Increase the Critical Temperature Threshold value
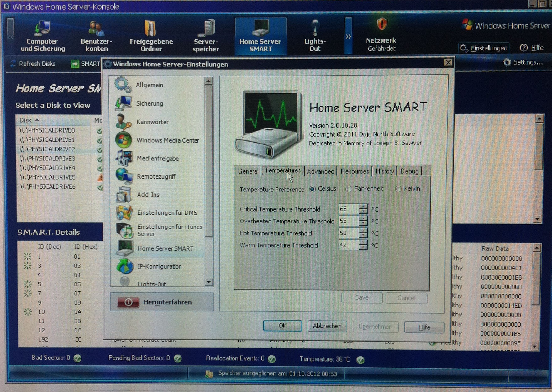Screen dimensions: 552x392 pos(363,207)
